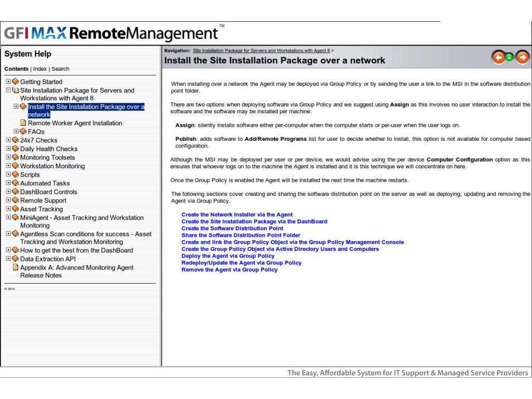
Task: Click the book icon beside Workstation Monitoring
Action: click(16, 166)
